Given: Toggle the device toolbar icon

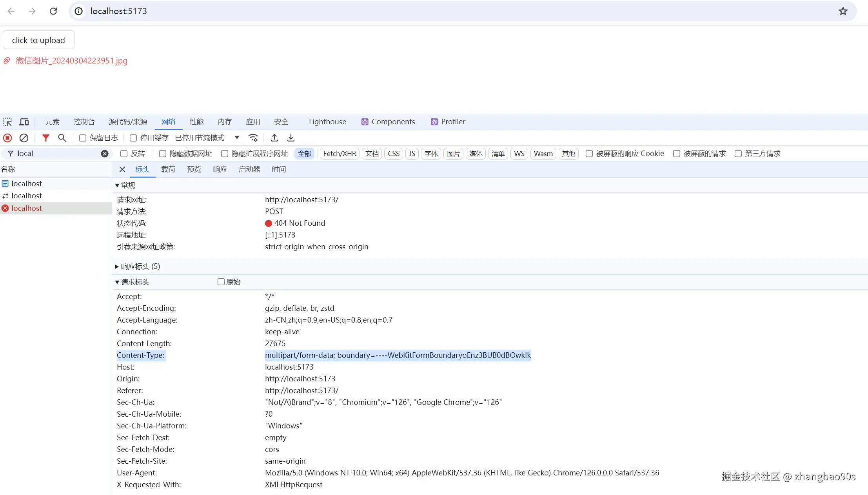Looking at the screenshot, I should pyautogui.click(x=24, y=122).
